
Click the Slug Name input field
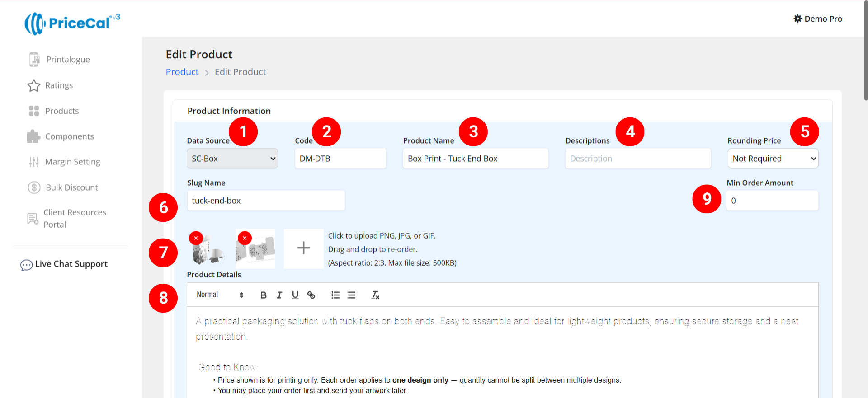(266, 201)
